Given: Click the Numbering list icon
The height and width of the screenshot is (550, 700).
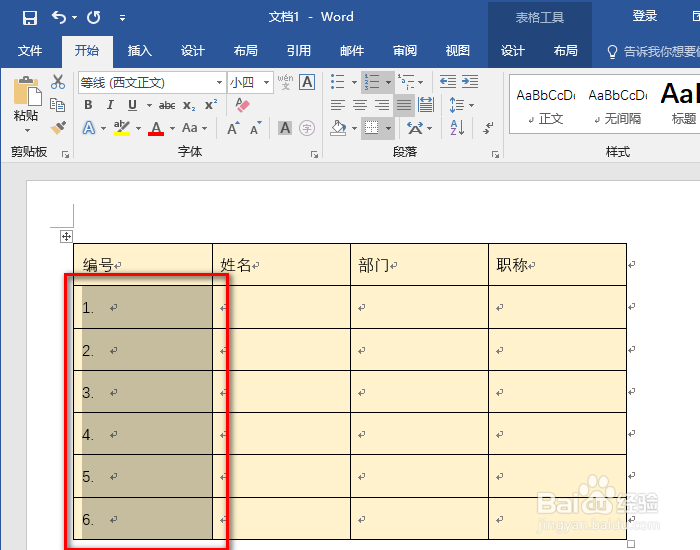Looking at the screenshot, I should pyautogui.click(x=372, y=82).
